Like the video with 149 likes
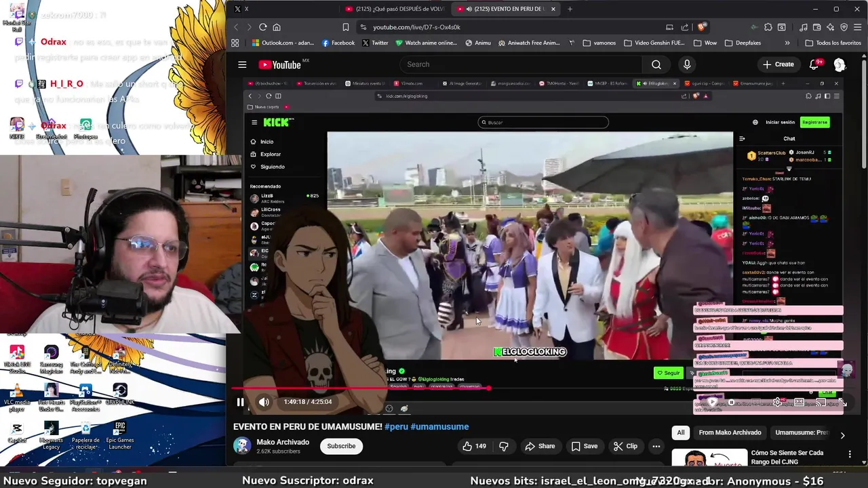Image resolution: width=868 pixels, height=488 pixels. 474,446
